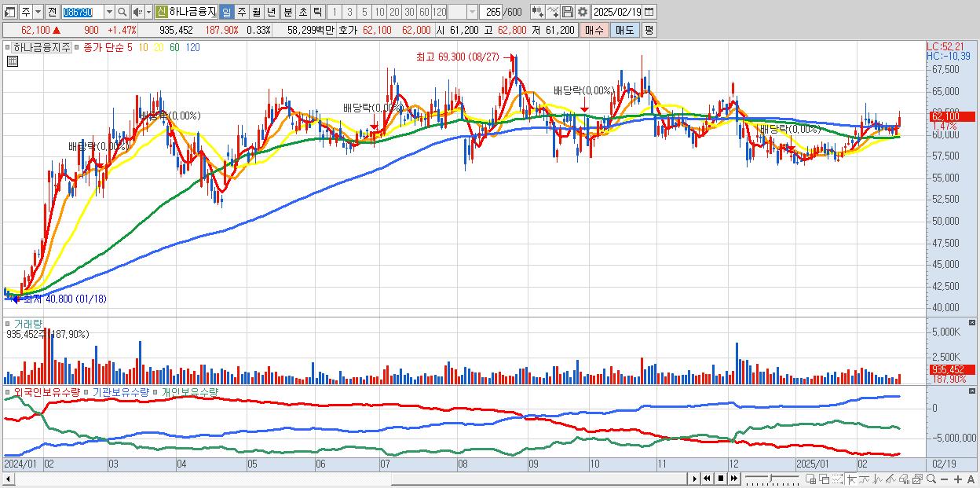The height and width of the screenshot is (488, 980).
Task: Select the 5 interval button
Action: [364, 12]
